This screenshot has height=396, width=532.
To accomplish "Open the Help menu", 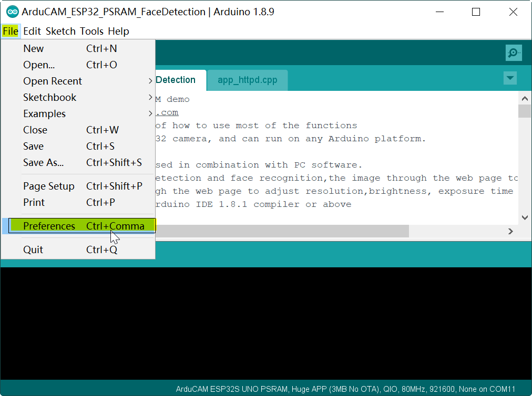I will pyautogui.click(x=118, y=31).
